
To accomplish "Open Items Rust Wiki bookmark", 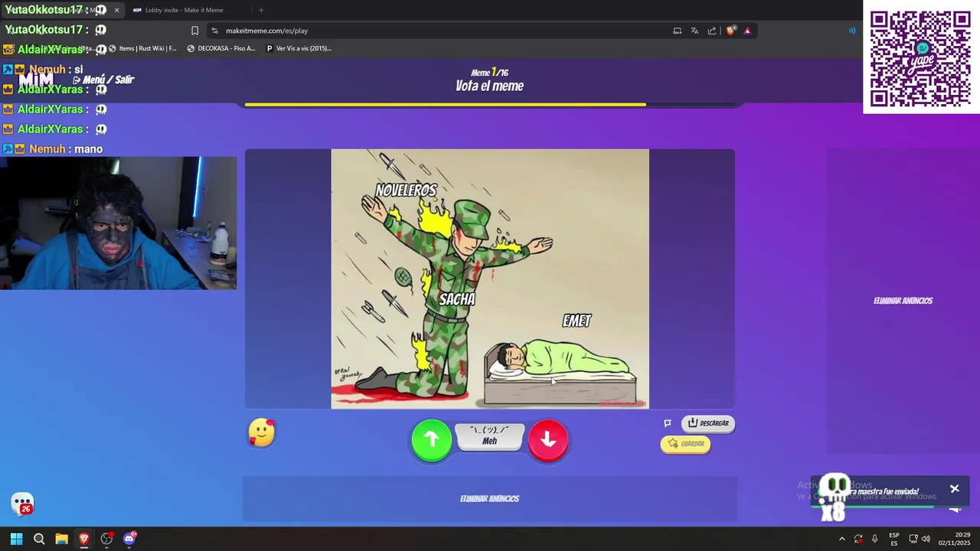I will [142, 48].
